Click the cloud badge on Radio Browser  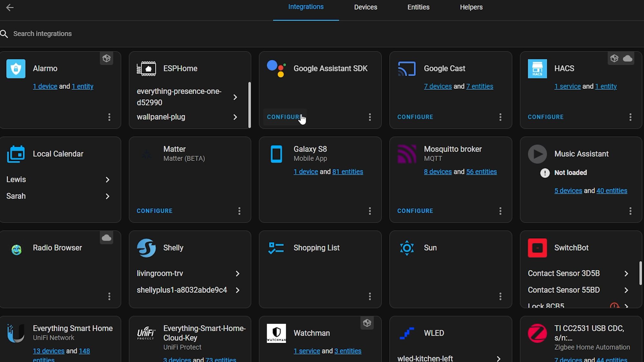pos(107,238)
